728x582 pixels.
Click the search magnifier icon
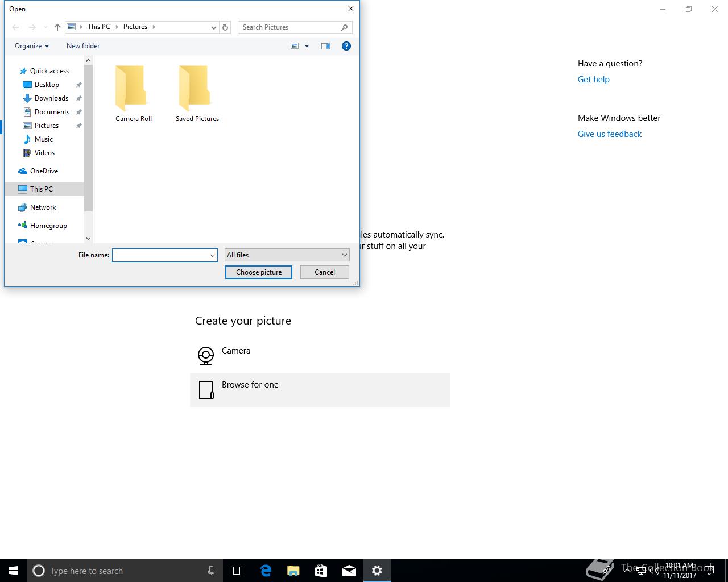coord(344,27)
